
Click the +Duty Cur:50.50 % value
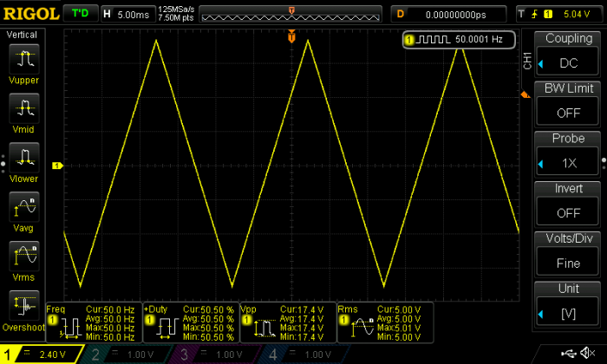208,310
